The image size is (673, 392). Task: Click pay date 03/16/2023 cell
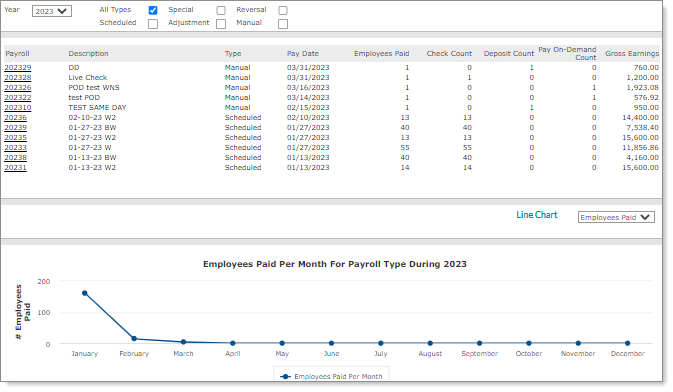(308, 88)
